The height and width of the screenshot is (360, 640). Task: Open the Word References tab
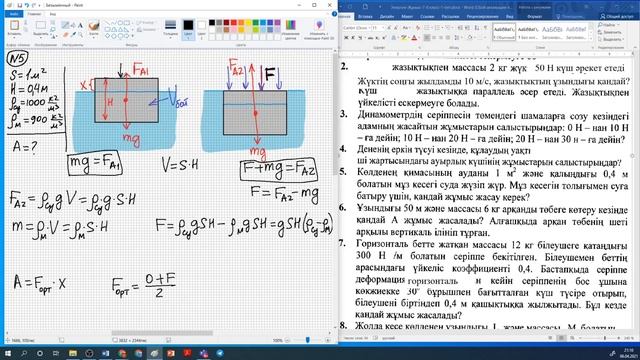[427, 17]
